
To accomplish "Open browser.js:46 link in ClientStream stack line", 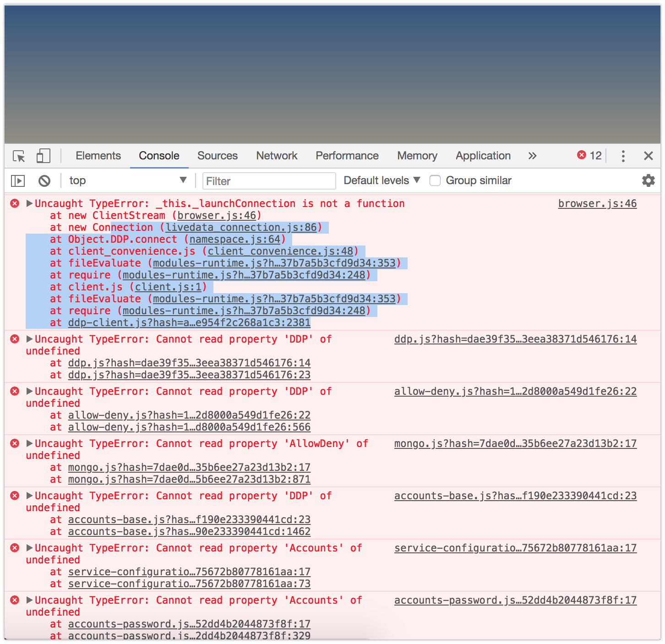I will (217, 215).
